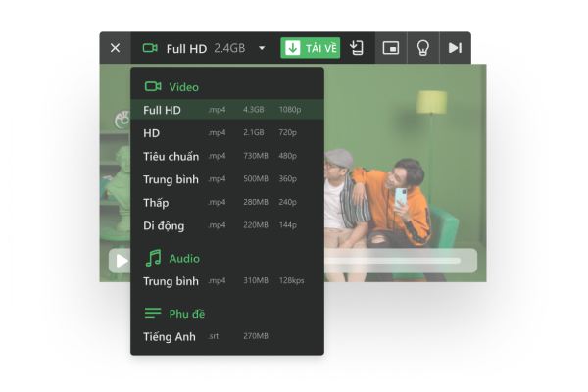The image size is (588, 392).
Task: Click the green Tải về download button
Action: point(310,48)
